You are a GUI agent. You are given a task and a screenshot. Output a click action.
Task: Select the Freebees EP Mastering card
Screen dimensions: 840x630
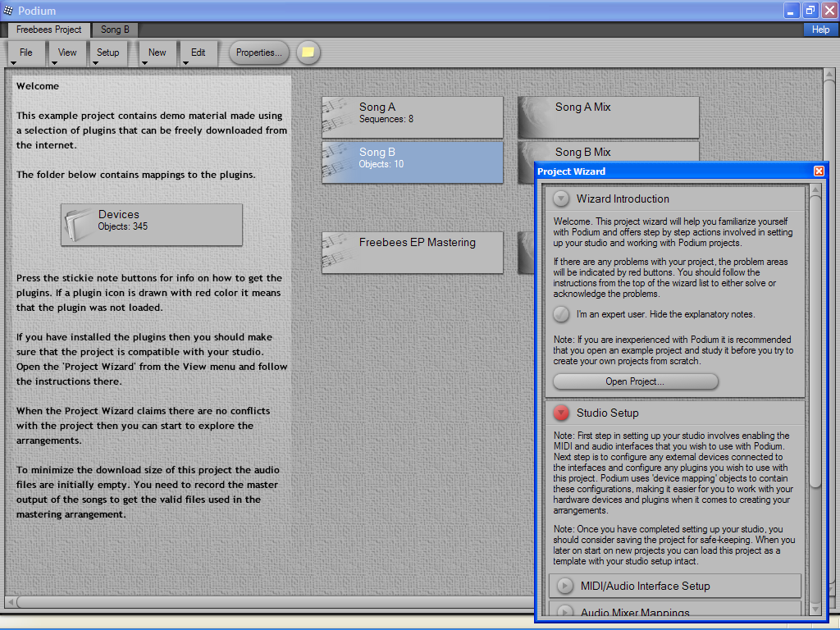(413, 253)
